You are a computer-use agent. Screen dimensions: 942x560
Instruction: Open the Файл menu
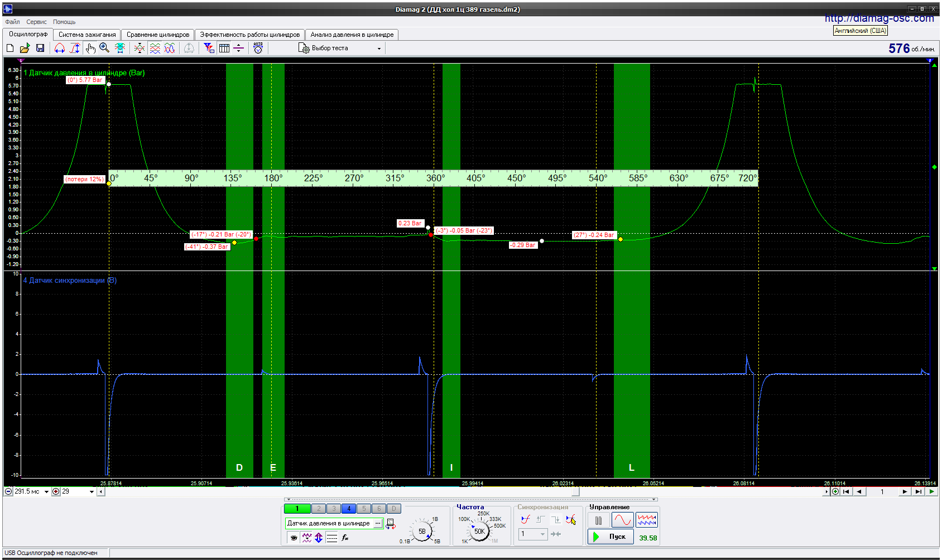click(12, 22)
